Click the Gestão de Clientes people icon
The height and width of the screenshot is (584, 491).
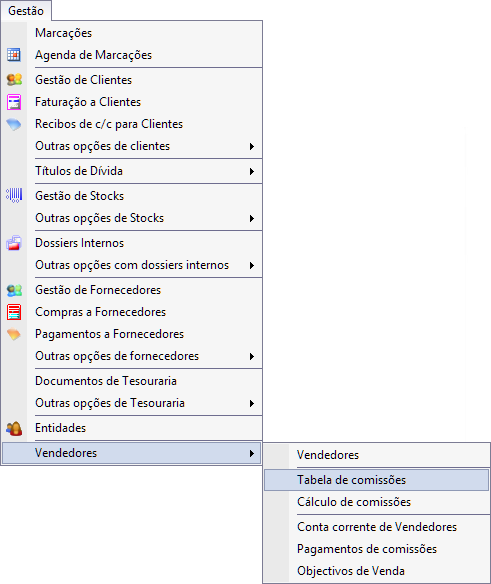14,80
